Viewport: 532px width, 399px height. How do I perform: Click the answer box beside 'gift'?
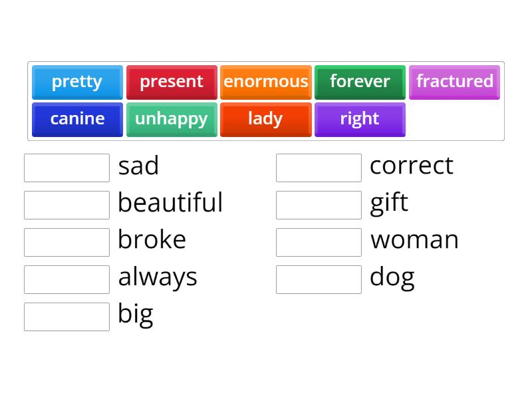pyautogui.click(x=319, y=205)
